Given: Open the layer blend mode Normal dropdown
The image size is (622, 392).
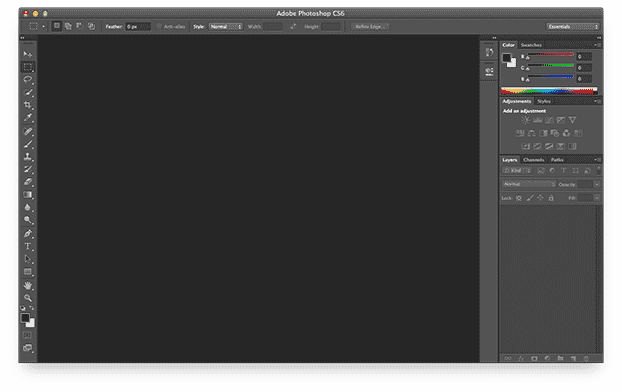Looking at the screenshot, I should coord(529,184).
